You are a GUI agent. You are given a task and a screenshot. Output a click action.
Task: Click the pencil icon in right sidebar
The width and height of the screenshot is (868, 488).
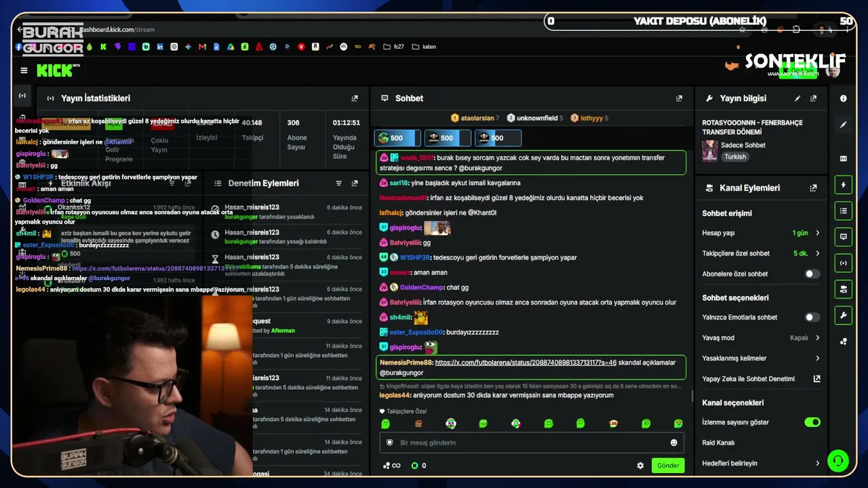(844, 125)
